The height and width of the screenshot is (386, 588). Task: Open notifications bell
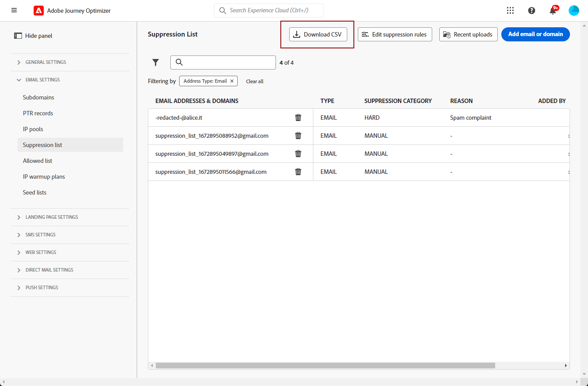click(x=553, y=11)
